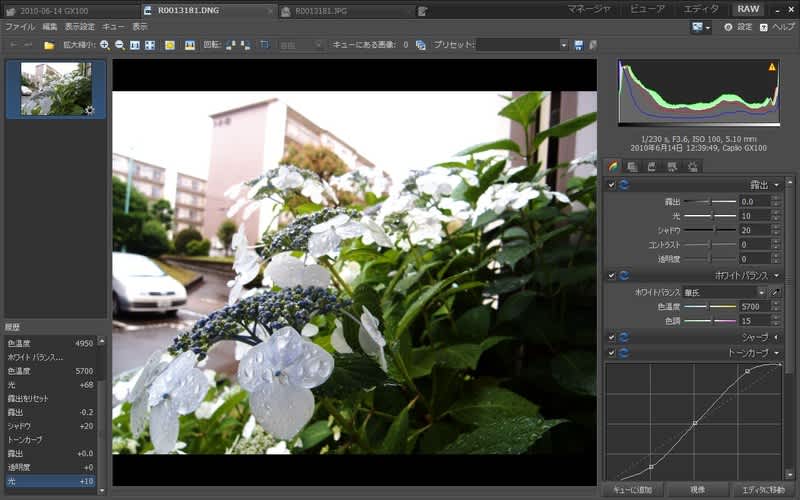Open the color tuning tab with rainbow icon

[x=613, y=166]
